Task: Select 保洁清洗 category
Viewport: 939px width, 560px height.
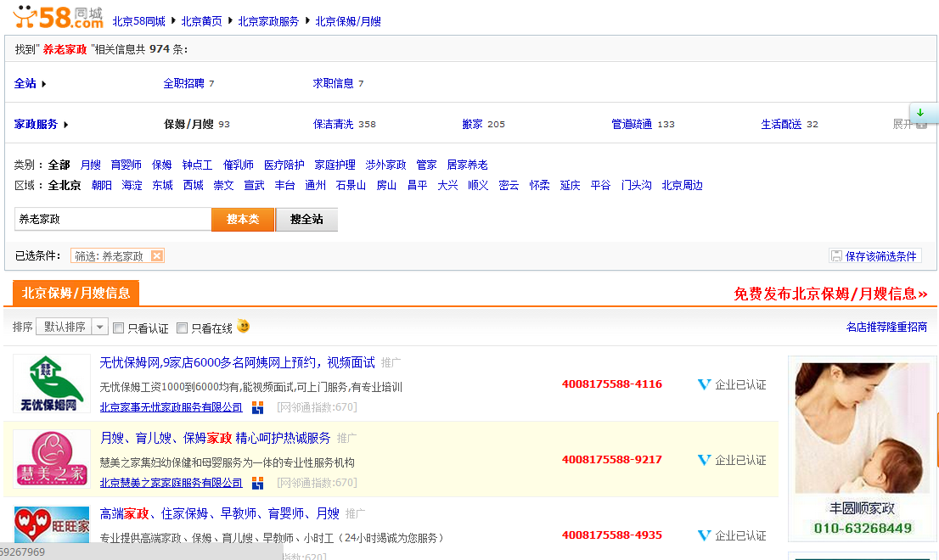Action: [333, 124]
